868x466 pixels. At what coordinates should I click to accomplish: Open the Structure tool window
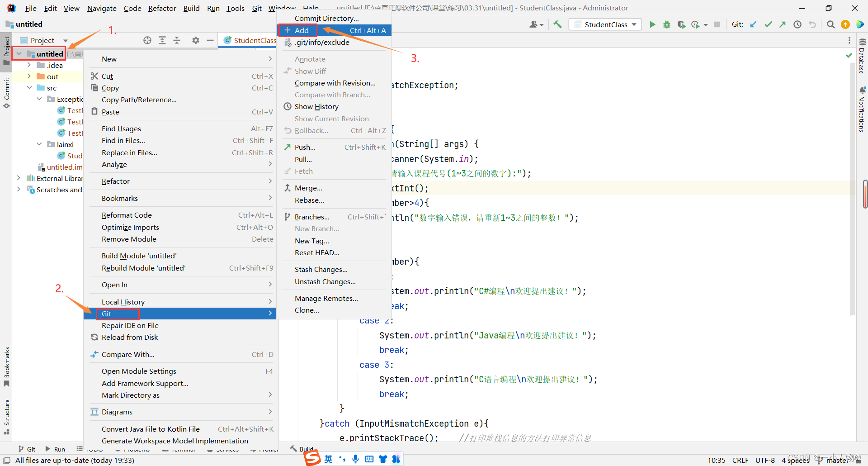click(x=6, y=417)
